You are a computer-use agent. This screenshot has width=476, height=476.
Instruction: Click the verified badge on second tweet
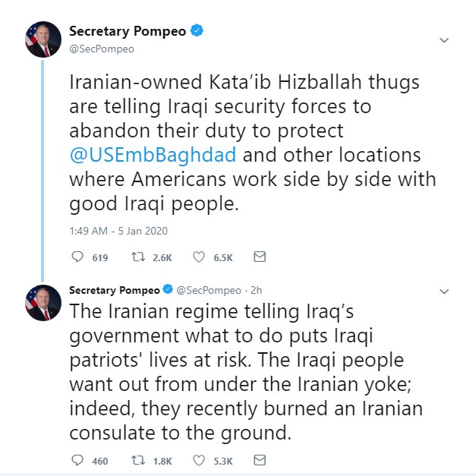tap(168, 290)
